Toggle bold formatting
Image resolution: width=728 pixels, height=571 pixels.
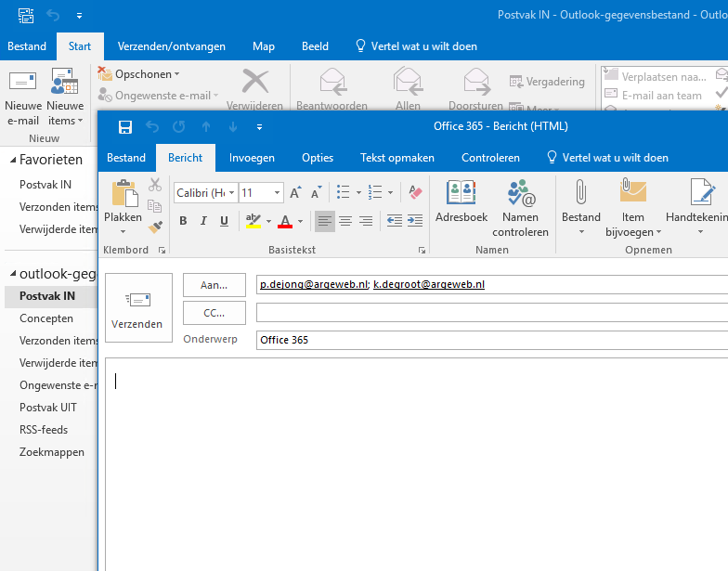(x=183, y=221)
